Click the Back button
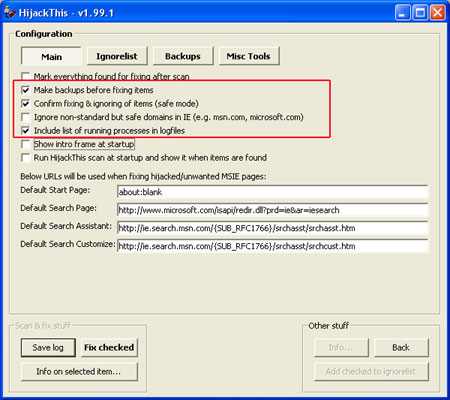The image size is (450, 400). pos(401,347)
